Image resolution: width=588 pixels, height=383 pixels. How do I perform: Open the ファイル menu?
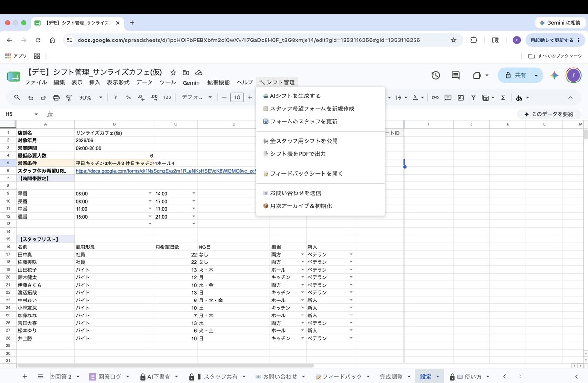36,82
